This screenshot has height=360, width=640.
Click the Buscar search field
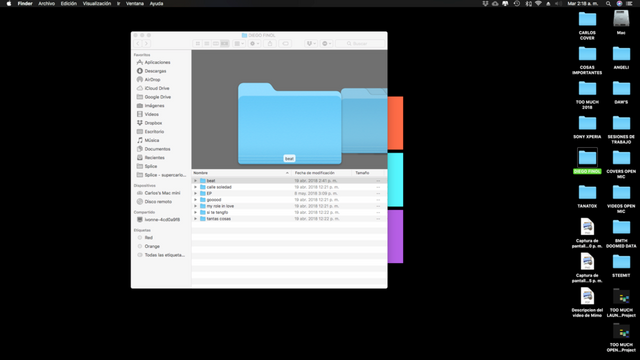[x=360, y=44]
